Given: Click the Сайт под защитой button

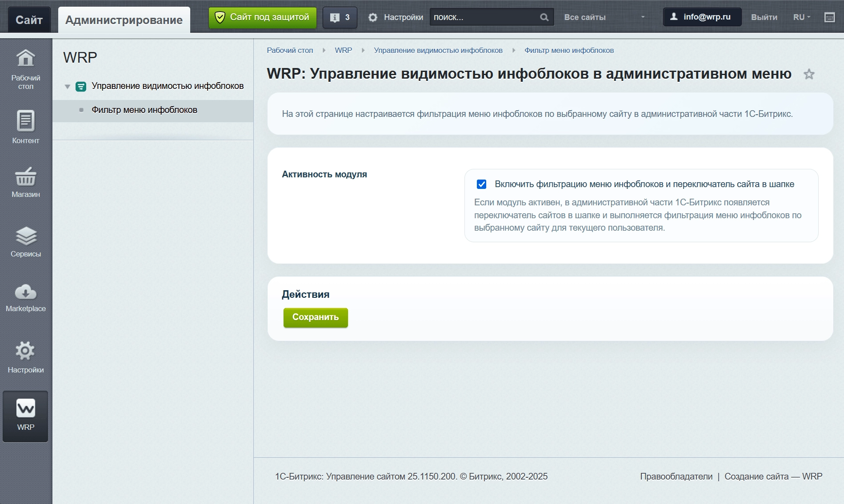Looking at the screenshot, I should [263, 17].
